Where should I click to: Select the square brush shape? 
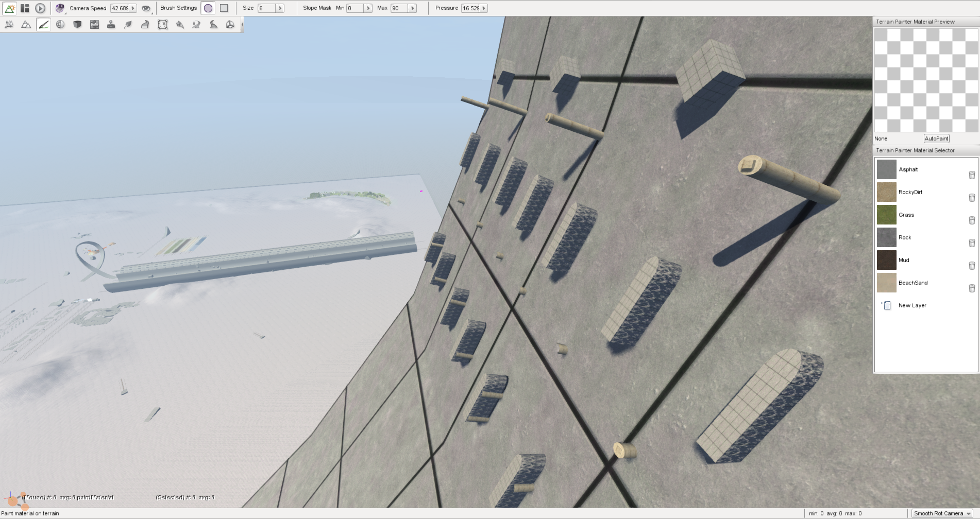point(224,8)
